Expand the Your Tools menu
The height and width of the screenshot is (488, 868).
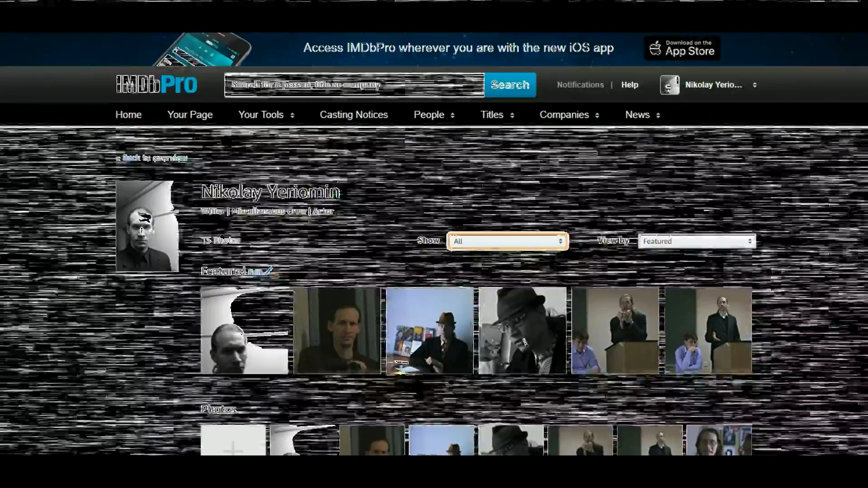coord(266,115)
